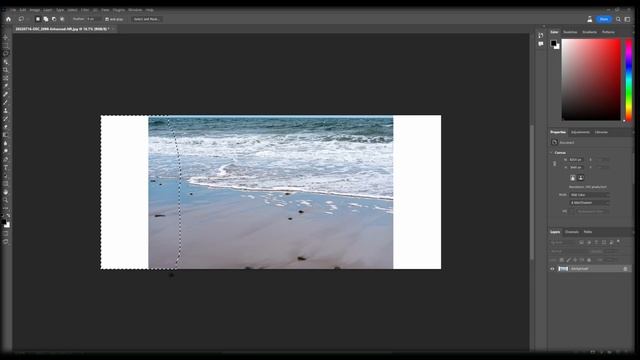Select the Zoom tool
Viewport: 640px width, 360px height.
pos(6,200)
